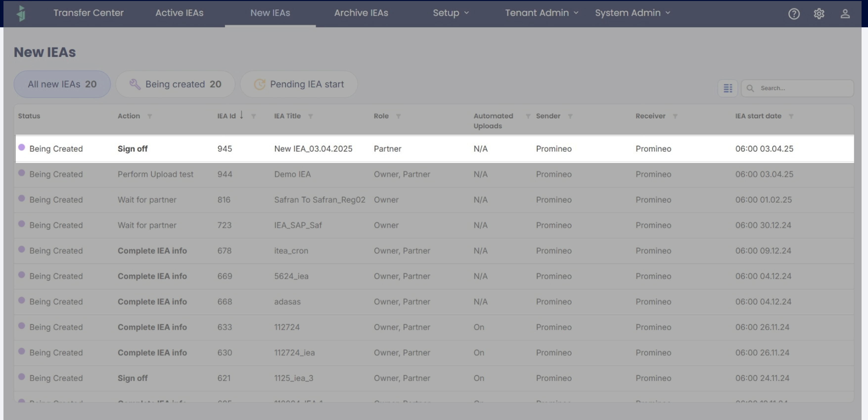The height and width of the screenshot is (420, 868).
Task: Click the Receiver column filter icon
Action: point(675,116)
